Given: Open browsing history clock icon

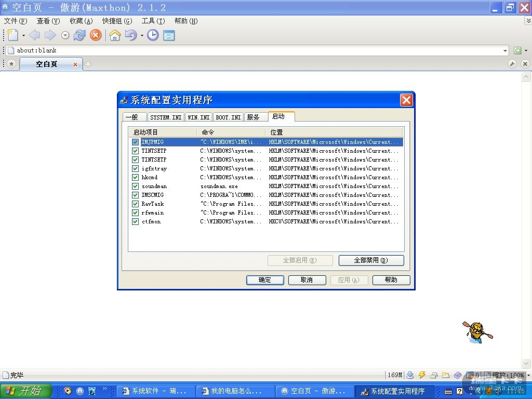Looking at the screenshot, I should [153, 35].
